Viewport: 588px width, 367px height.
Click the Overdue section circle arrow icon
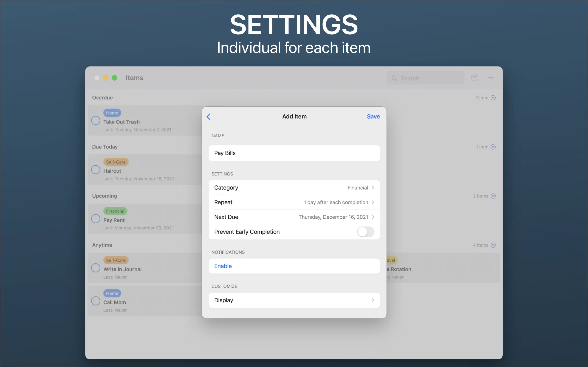point(493,98)
